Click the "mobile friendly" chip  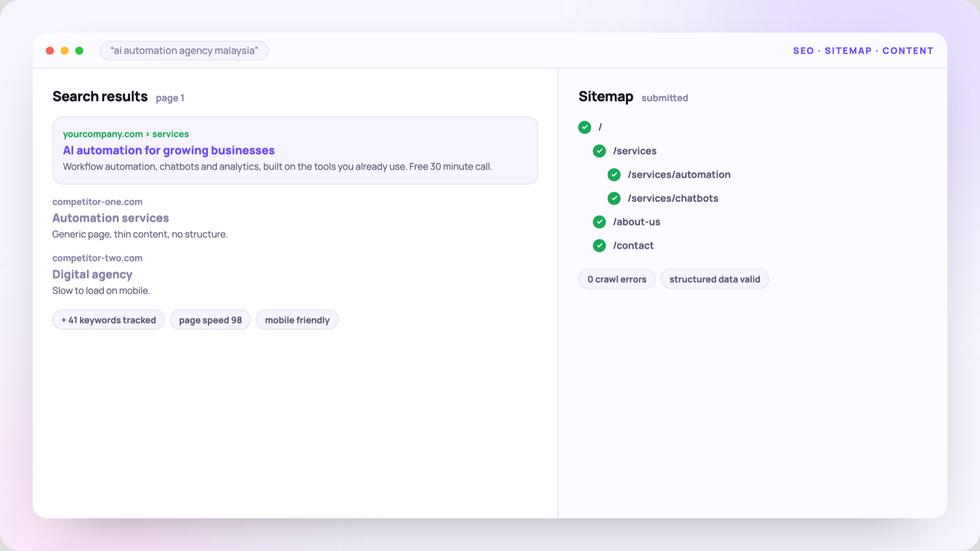[x=297, y=320]
